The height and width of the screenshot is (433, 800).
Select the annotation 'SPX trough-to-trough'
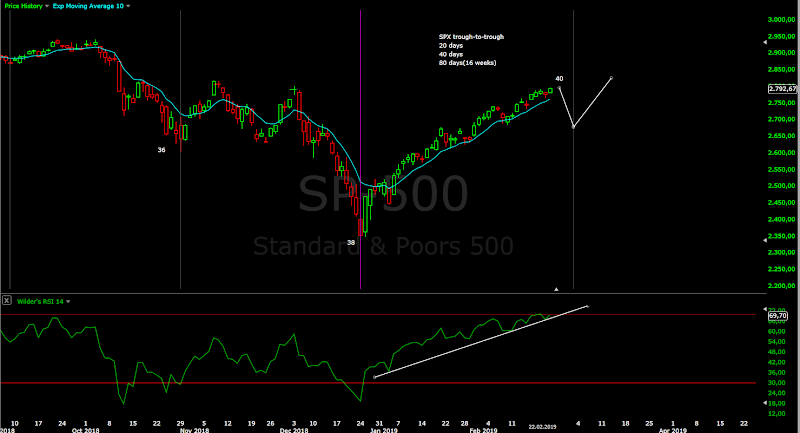coord(471,37)
